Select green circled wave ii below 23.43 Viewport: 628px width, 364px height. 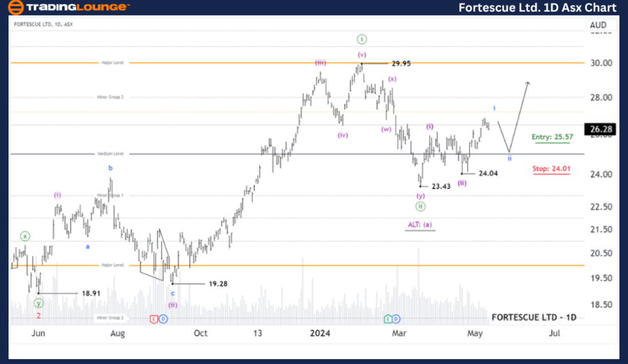click(x=420, y=206)
